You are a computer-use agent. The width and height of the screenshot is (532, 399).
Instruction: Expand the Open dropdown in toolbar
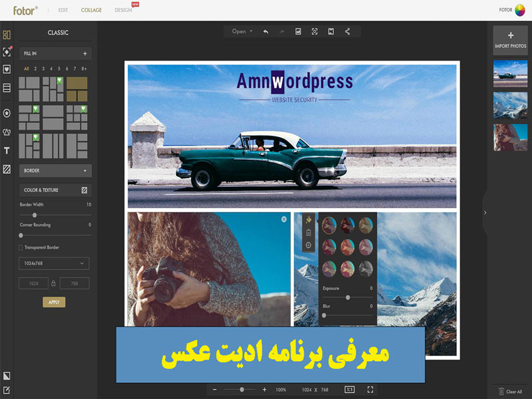pyautogui.click(x=242, y=31)
